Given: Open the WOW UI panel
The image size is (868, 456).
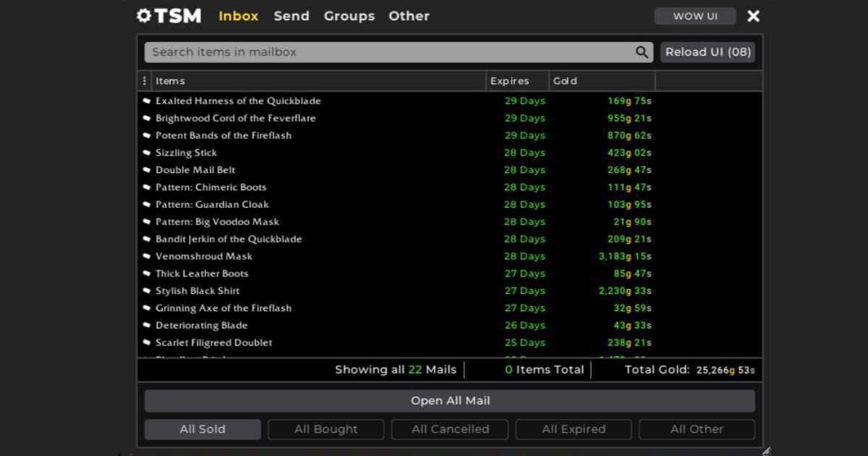Looking at the screenshot, I should [694, 15].
